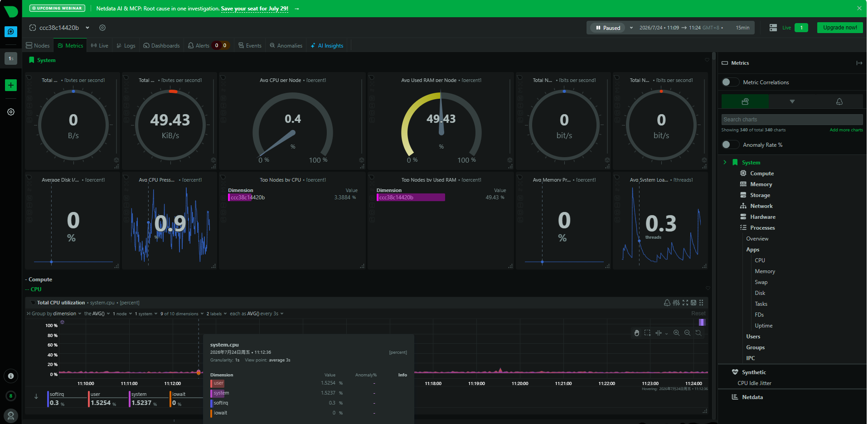Zoom out on the CPU chart
This screenshot has height=424, width=868.
tap(687, 333)
